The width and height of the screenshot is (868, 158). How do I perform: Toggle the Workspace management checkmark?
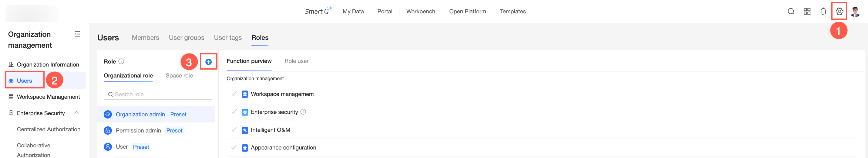point(234,94)
